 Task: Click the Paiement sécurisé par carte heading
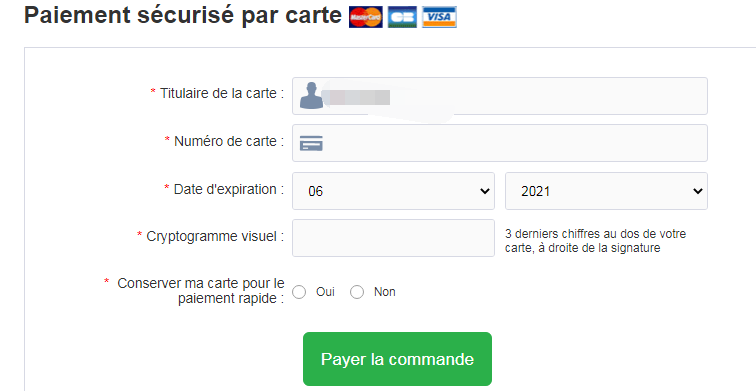(x=183, y=15)
